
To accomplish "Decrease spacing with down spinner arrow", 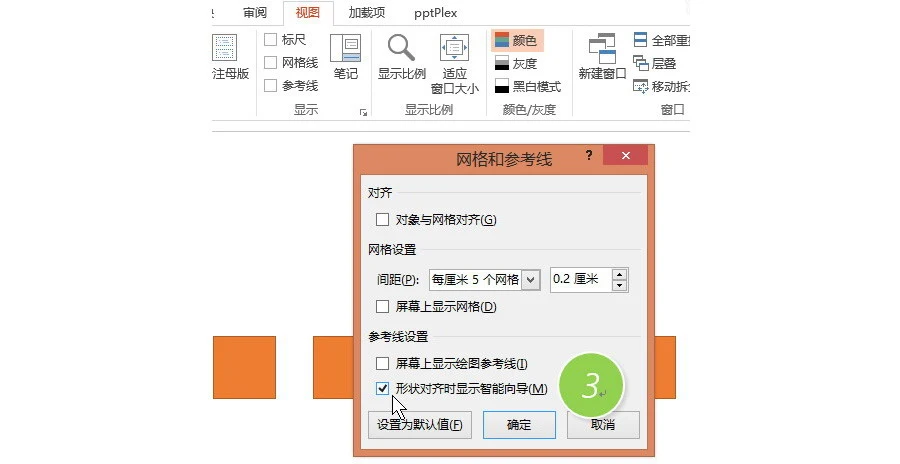I will point(619,285).
